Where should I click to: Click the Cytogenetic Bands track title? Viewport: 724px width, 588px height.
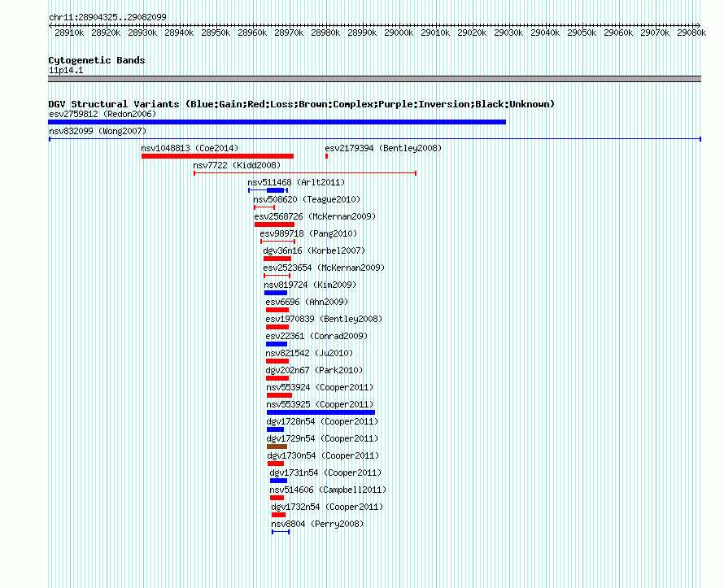click(x=97, y=60)
